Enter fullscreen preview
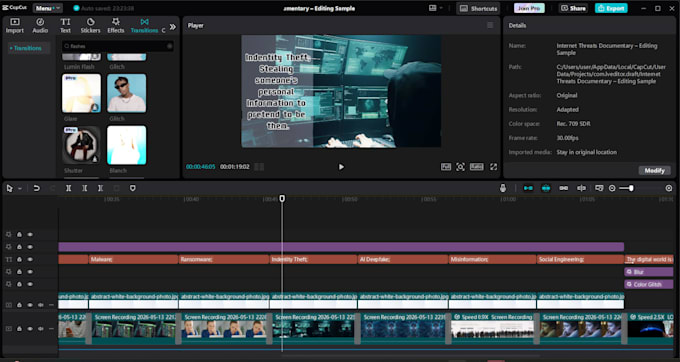Image resolution: width=680 pixels, height=362 pixels. pyautogui.click(x=494, y=167)
